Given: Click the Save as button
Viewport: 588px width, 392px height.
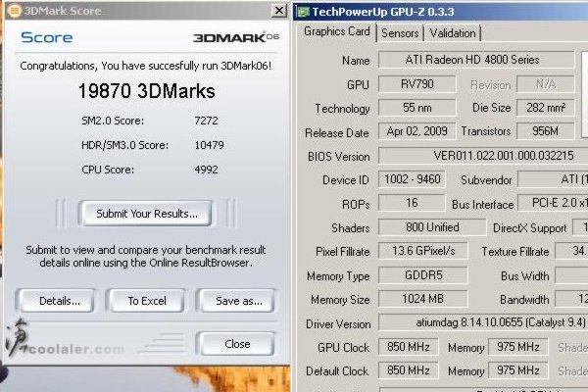Looking at the screenshot, I should tap(238, 301).
